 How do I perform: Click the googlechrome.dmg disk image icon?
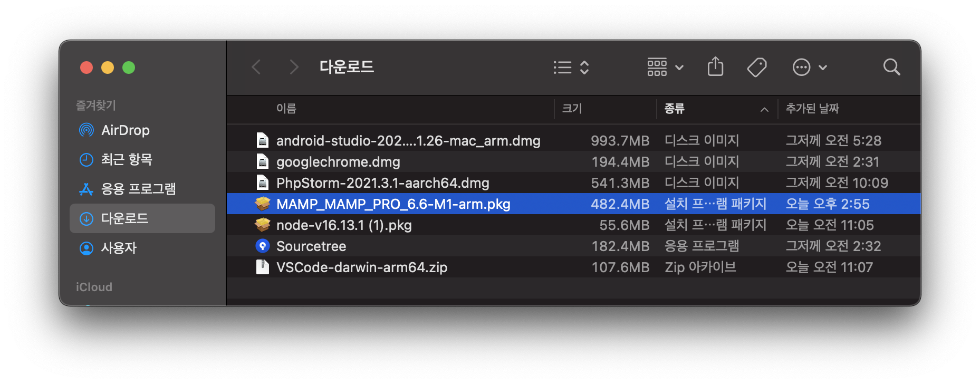tap(262, 161)
